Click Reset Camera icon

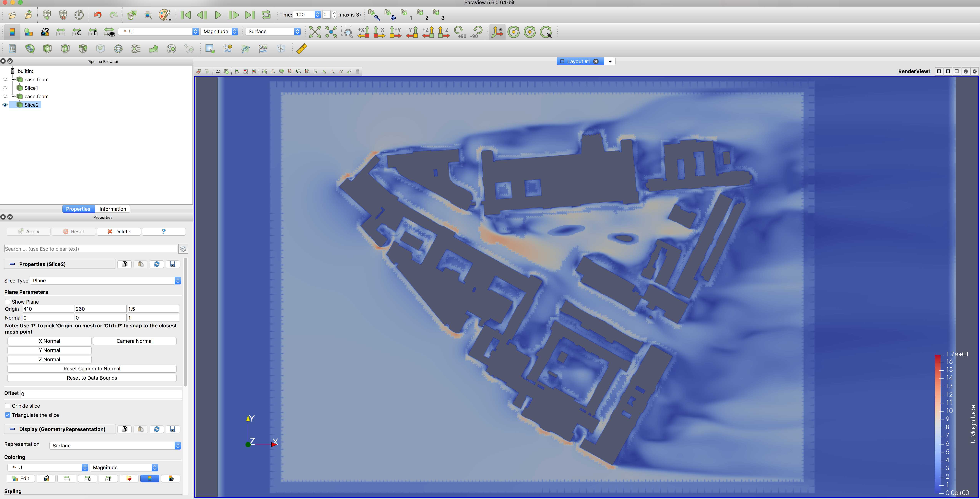315,31
